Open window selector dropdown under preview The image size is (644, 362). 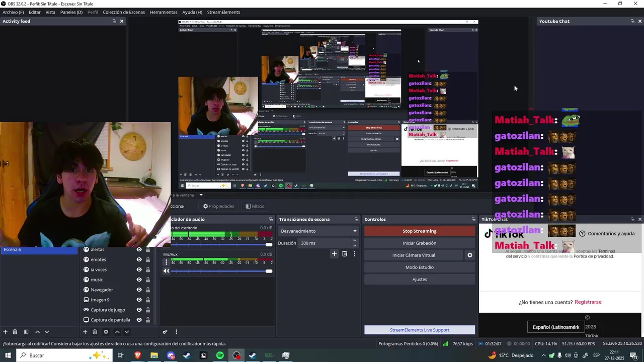click(201, 195)
